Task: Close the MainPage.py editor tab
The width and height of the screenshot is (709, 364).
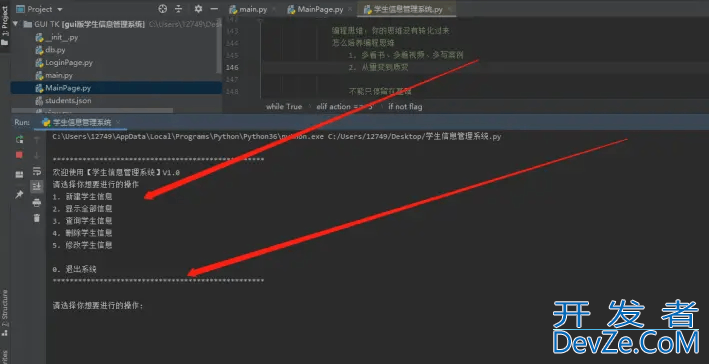Action: pyautogui.click(x=350, y=9)
